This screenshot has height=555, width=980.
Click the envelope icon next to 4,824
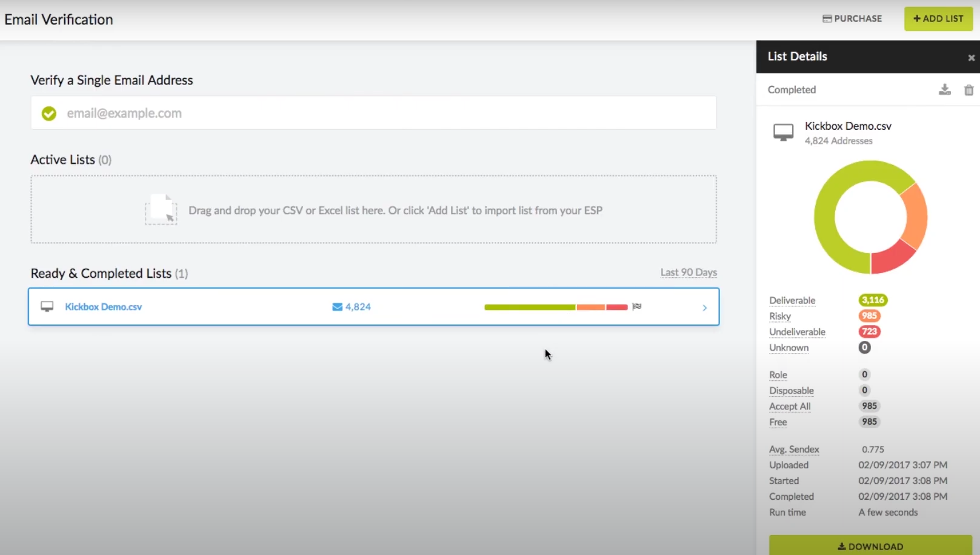tap(338, 307)
